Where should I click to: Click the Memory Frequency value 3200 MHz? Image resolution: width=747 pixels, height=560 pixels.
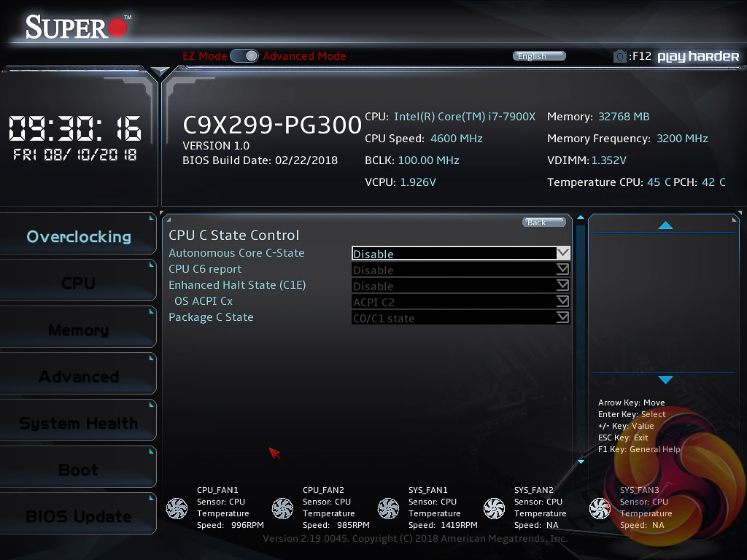[x=682, y=139]
